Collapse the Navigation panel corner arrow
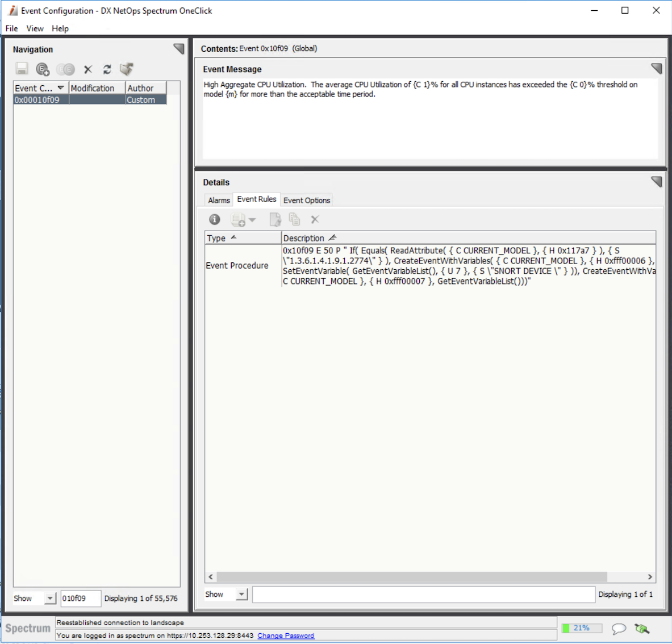 click(179, 48)
